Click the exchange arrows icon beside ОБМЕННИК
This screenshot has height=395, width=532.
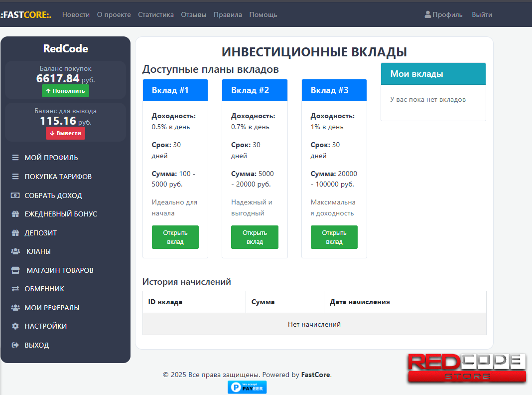(15, 289)
